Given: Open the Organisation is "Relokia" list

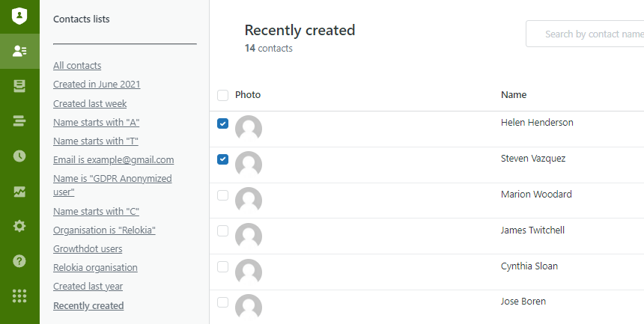Looking at the screenshot, I should pyautogui.click(x=104, y=230).
